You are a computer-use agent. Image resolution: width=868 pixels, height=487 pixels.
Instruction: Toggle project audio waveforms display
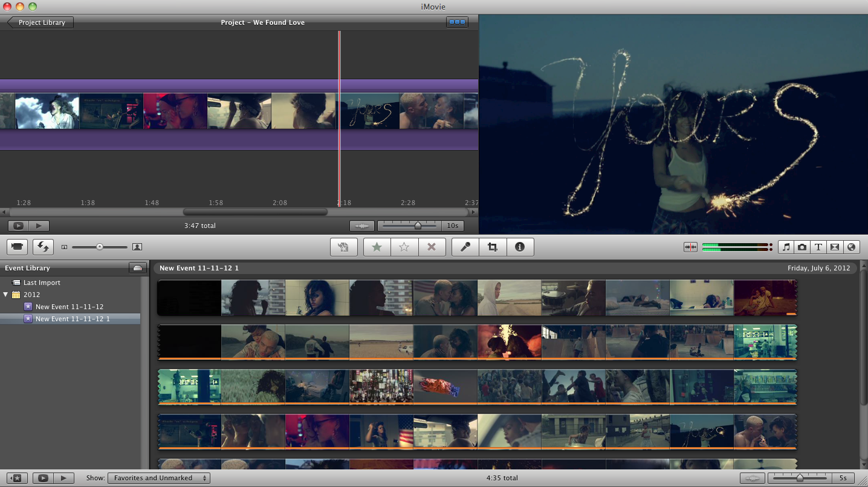click(362, 226)
